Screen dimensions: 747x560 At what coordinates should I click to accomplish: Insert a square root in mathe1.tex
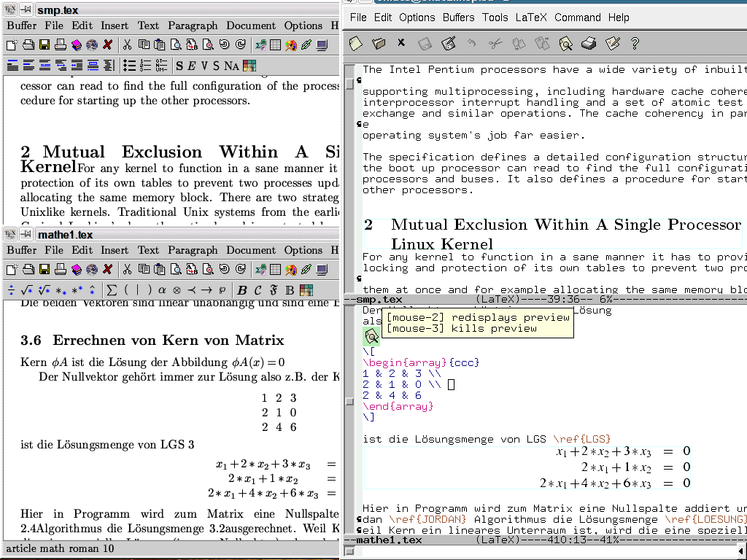coord(27,290)
